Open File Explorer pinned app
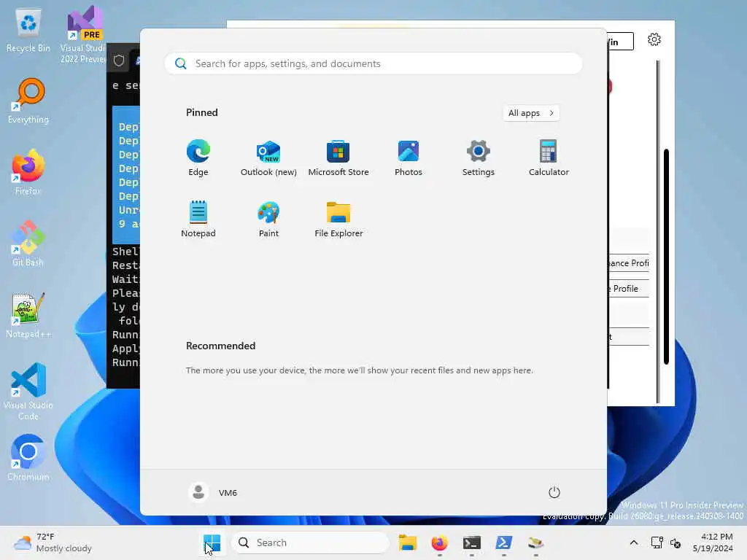747x560 pixels. click(338, 219)
